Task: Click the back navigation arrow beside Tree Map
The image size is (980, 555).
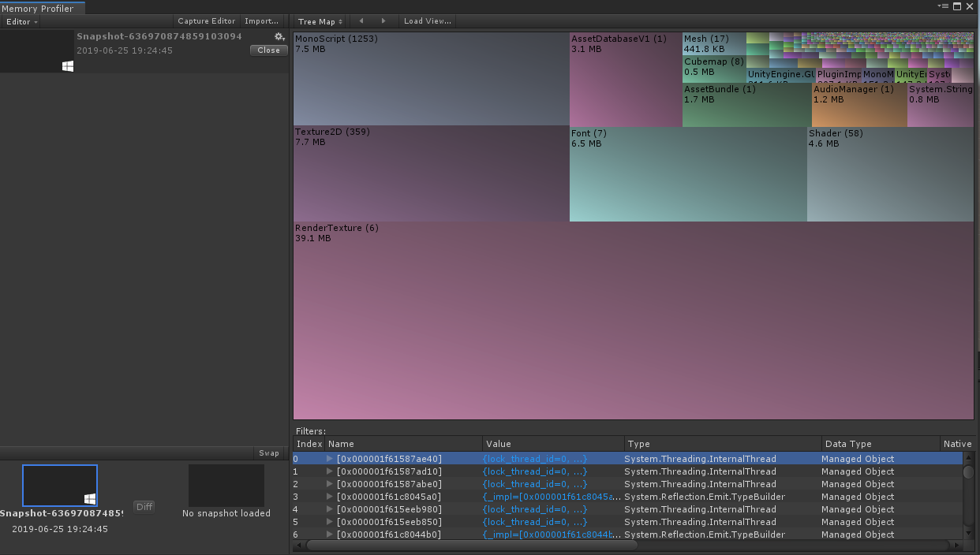Action: 361,21
